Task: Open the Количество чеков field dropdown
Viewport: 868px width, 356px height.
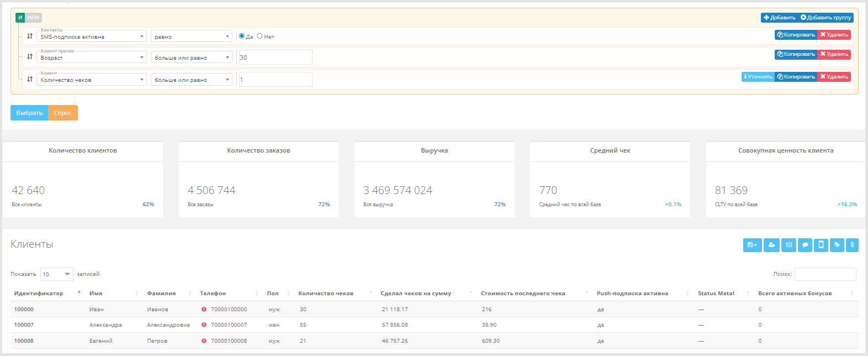Action: click(x=92, y=80)
